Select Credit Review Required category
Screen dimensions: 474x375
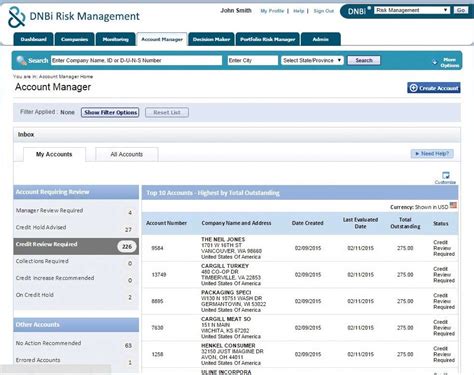point(76,246)
